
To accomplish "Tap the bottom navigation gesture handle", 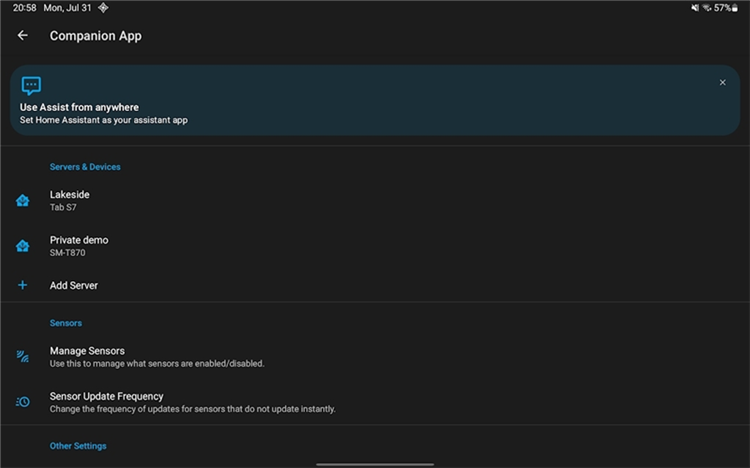I will (x=375, y=464).
